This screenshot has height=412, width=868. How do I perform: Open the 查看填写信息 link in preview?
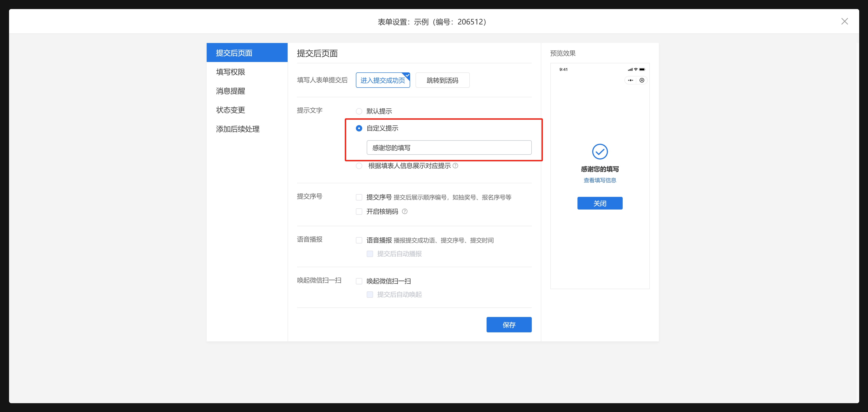point(600,180)
